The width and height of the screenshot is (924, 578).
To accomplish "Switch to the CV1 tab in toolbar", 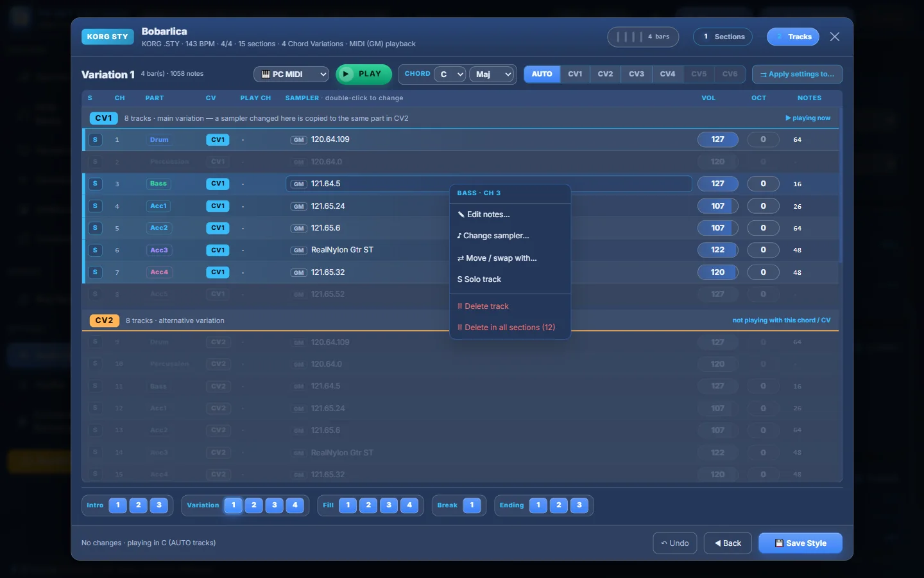I will point(576,74).
